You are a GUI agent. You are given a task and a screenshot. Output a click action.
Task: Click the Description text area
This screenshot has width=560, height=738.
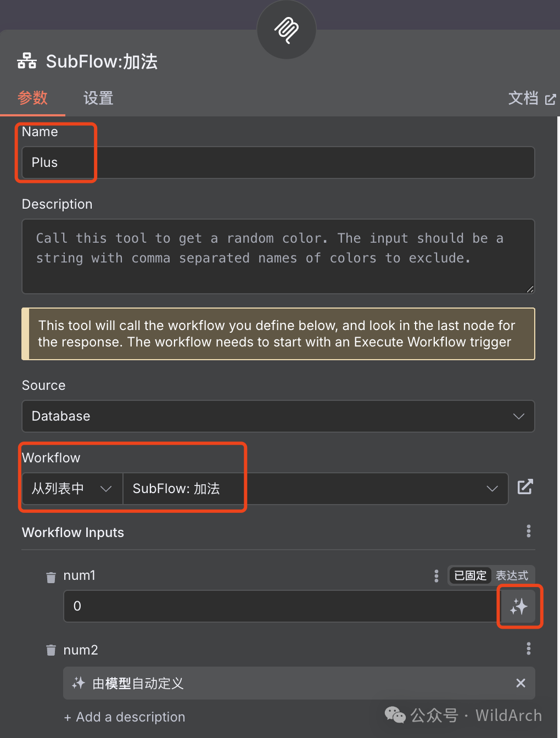(x=278, y=256)
